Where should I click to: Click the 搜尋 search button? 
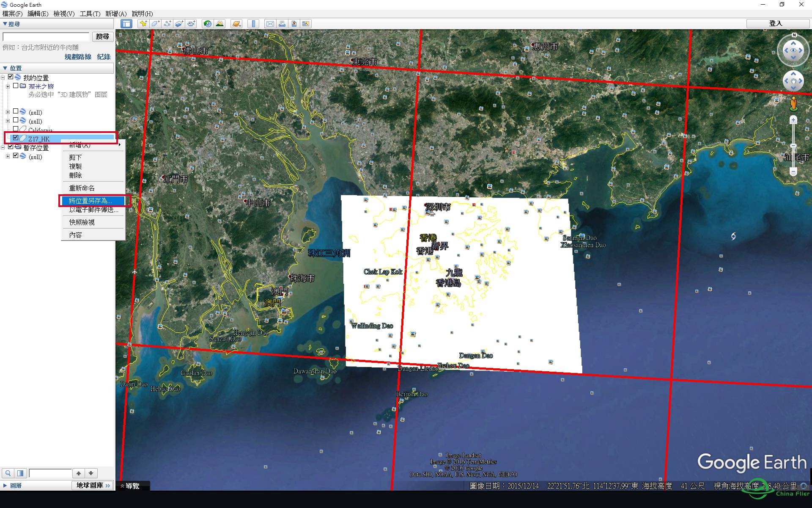102,36
